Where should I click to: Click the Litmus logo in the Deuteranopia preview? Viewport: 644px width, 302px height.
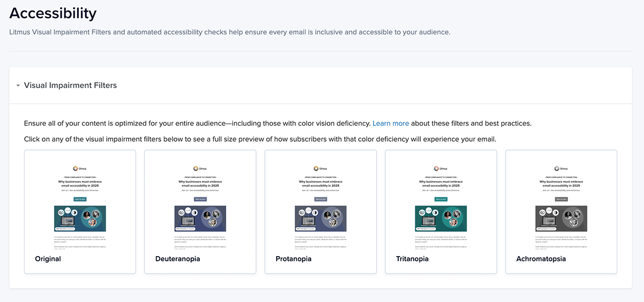click(x=195, y=167)
